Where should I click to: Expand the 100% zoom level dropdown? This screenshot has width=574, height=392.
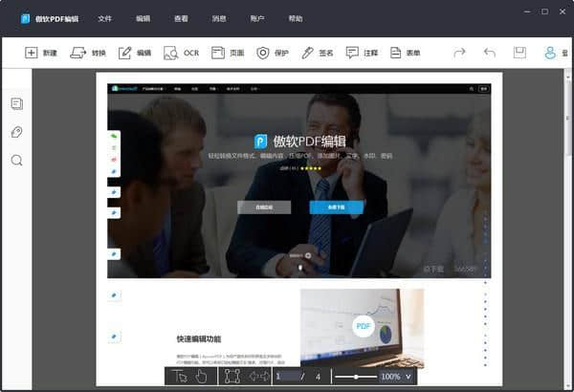pos(409,377)
